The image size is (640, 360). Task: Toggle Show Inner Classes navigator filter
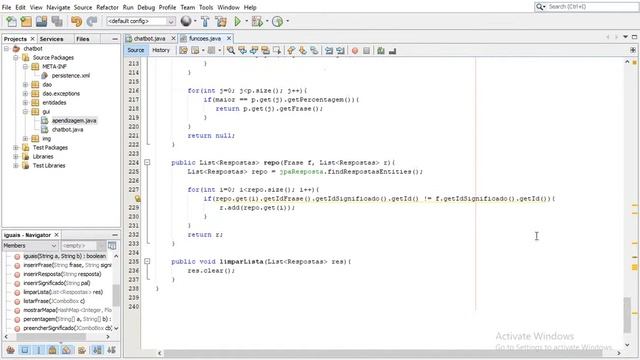click(67, 350)
